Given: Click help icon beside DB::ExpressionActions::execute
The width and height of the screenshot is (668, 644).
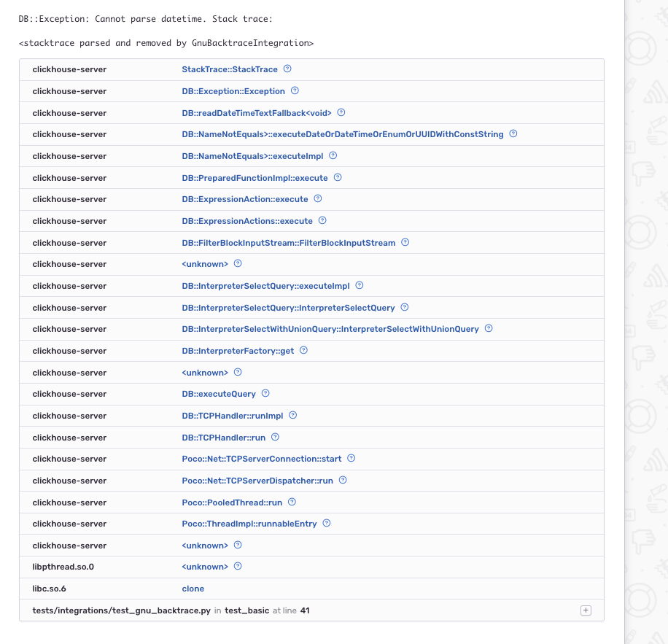Looking at the screenshot, I should 322,220.
